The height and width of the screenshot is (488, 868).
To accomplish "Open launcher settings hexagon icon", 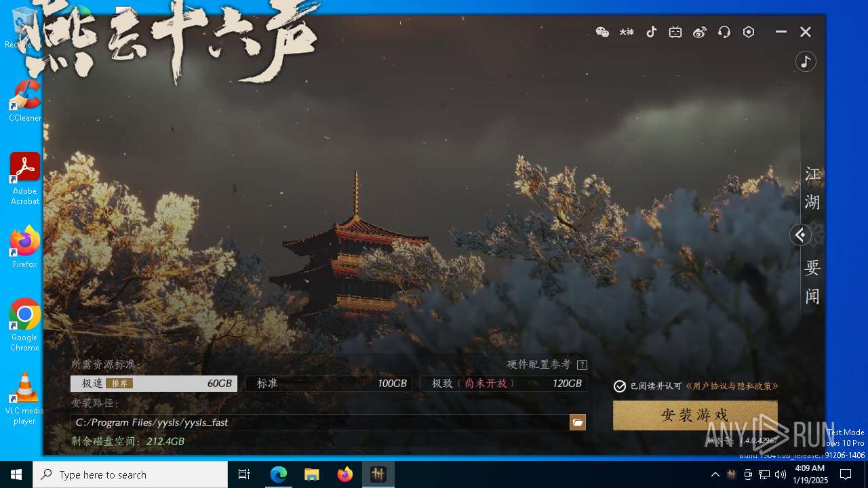I will (x=749, y=32).
